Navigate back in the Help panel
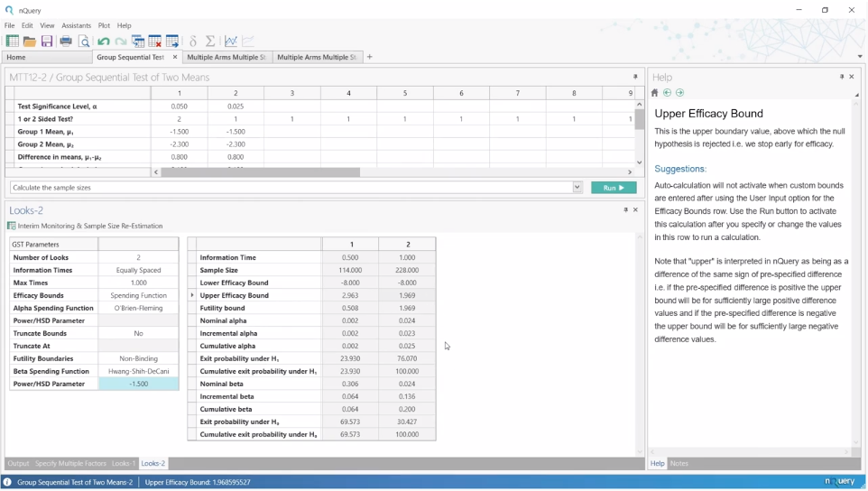The image size is (868, 491). 668,93
